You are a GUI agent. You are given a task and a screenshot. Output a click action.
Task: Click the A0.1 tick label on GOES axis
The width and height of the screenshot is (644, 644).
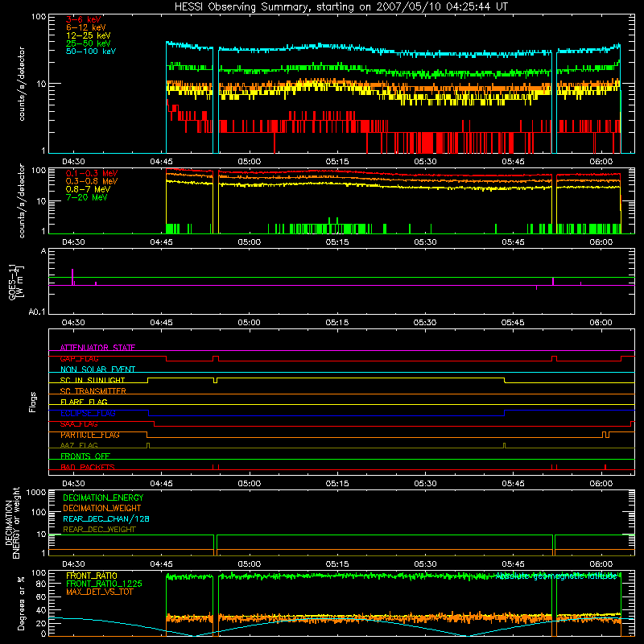click(37, 312)
